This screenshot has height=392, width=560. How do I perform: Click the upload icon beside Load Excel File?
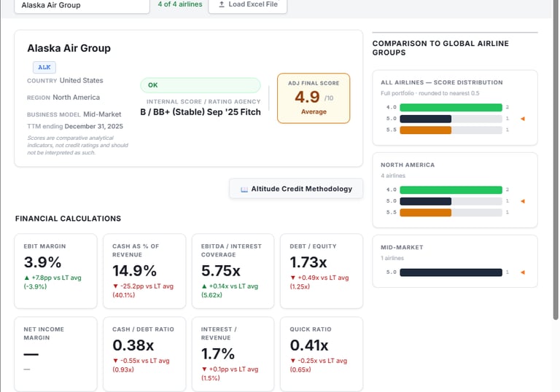pos(222,4)
